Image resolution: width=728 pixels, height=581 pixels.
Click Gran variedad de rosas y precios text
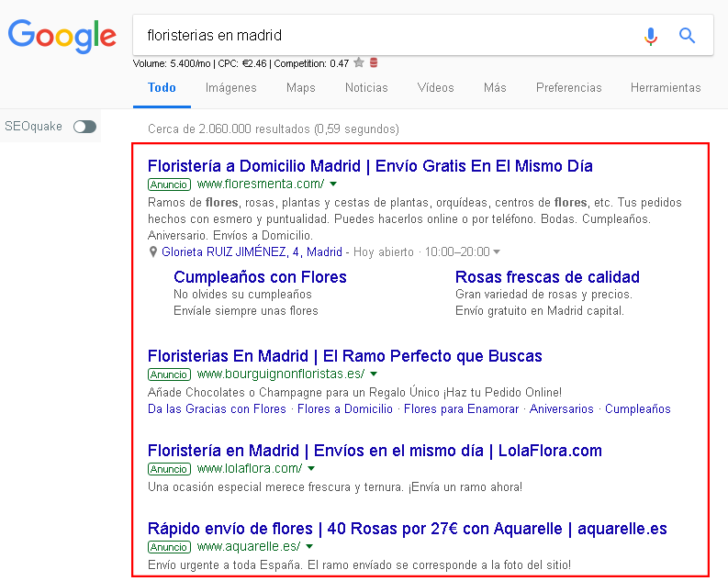click(x=543, y=295)
